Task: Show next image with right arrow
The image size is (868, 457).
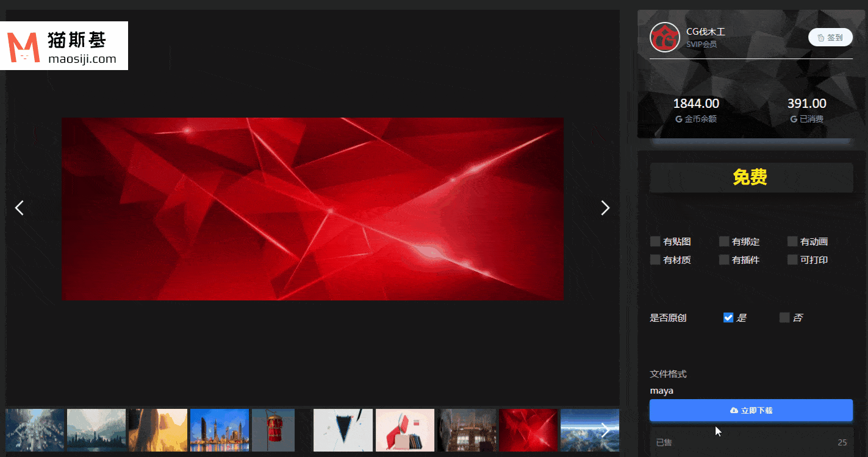Action: click(605, 208)
